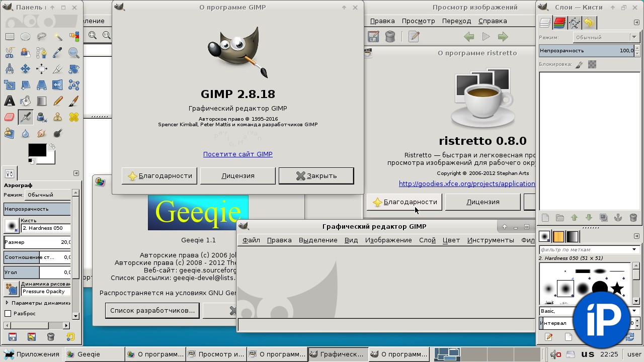Toggle the lock pixels brush icon
Screen dimensions: 644x362
point(579,64)
